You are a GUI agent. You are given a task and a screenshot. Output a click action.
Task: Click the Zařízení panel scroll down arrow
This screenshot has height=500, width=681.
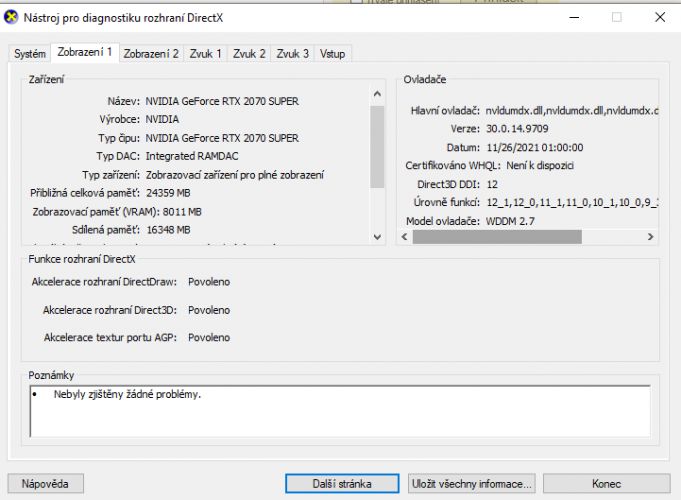click(377, 237)
